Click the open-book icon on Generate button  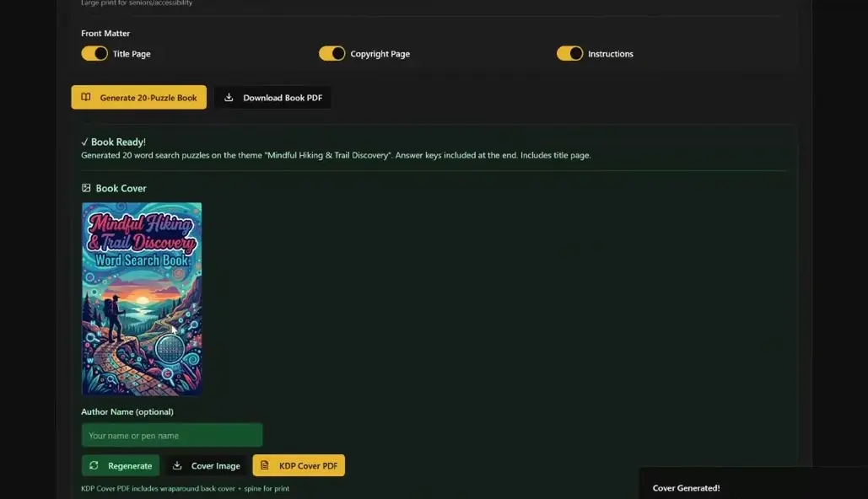(86, 98)
